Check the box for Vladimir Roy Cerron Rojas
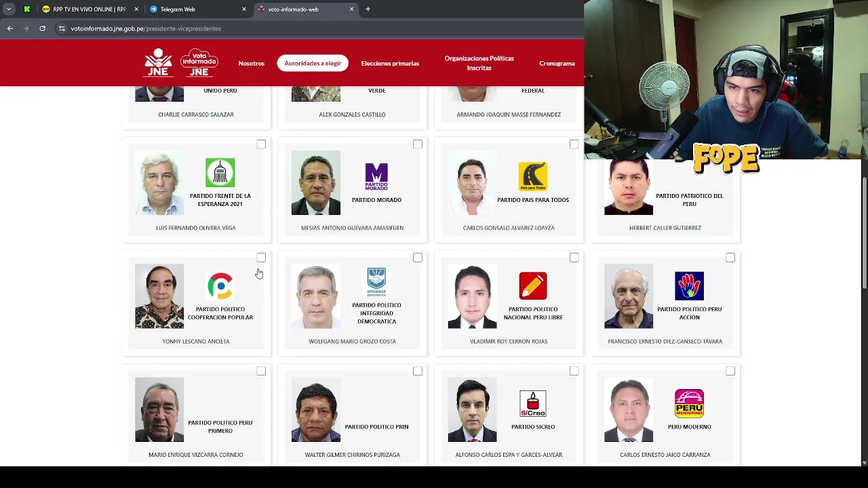The width and height of the screenshot is (868, 488). tap(574, 258)
